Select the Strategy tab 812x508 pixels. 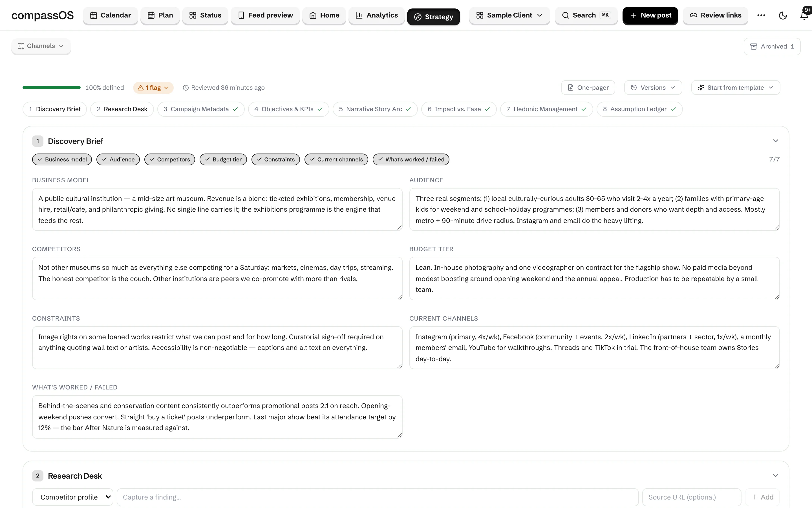(x=434, y=17)
